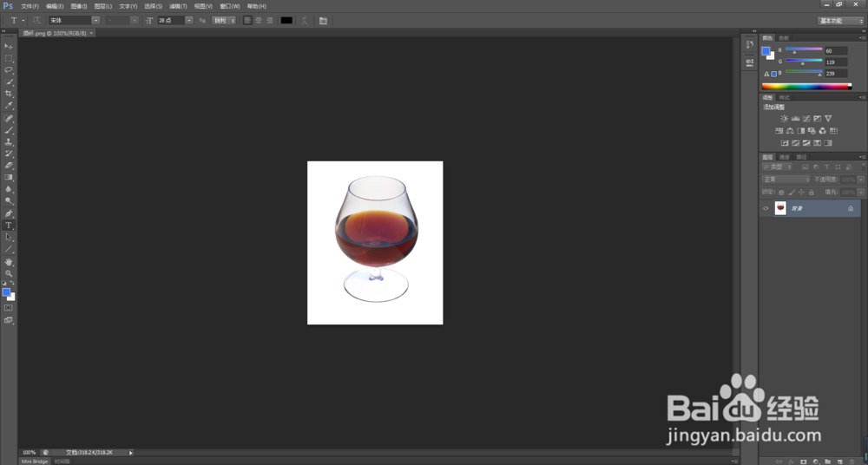The height and width of the screenshot is (465, 868).
Task: Left align text
Action: coord(247,21)
